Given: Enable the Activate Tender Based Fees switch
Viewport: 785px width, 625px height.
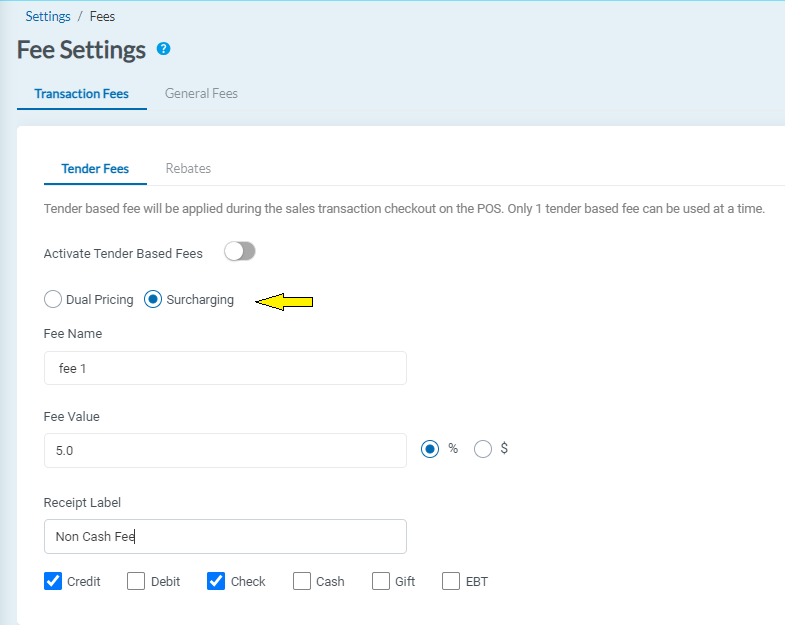Looking at the screenshot, I should click(240, 252).
